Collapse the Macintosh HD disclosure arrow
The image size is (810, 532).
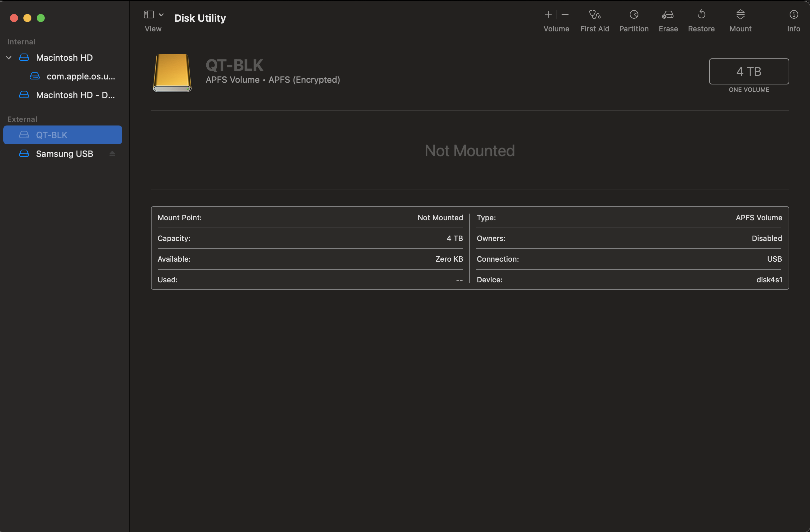pos(9,58)
